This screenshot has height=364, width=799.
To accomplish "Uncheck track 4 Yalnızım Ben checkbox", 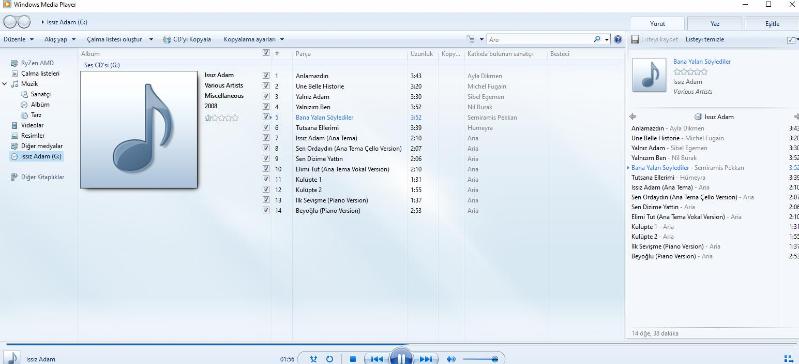I will pyautogui.click(x=266, y=107).
